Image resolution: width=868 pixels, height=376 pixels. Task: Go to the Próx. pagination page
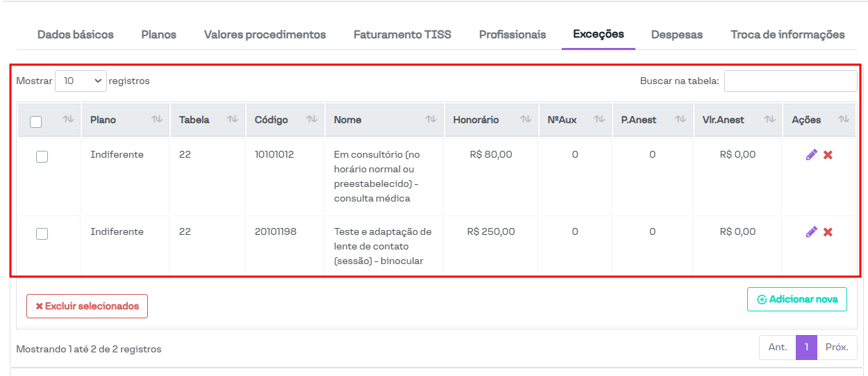837,347
